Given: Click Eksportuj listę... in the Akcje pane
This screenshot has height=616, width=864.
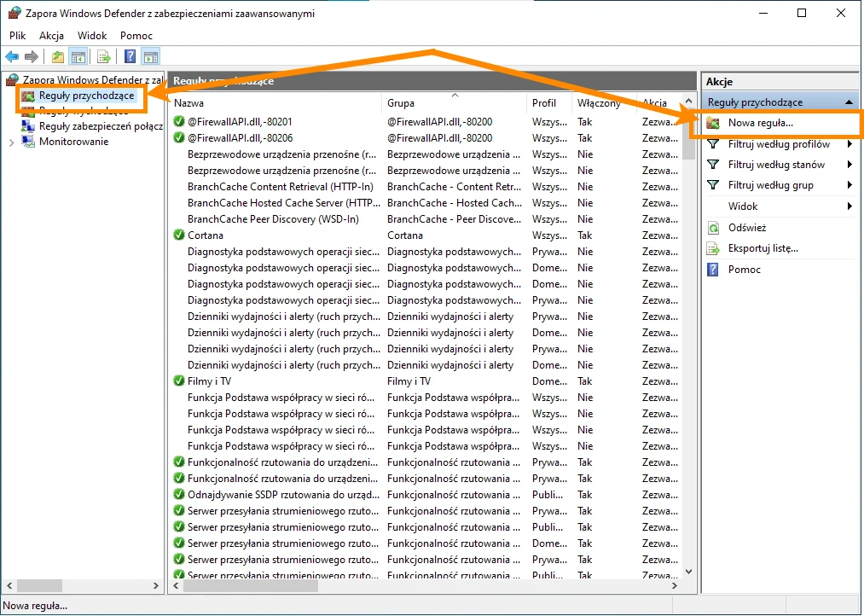Looking at the screenshot, I should [x=763, y=248].
